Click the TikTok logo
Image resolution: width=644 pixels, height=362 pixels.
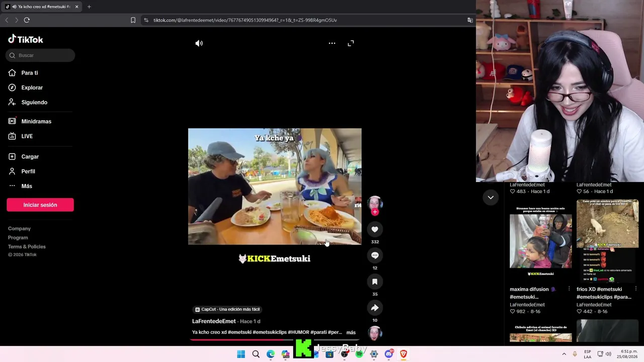coord(26,39)
